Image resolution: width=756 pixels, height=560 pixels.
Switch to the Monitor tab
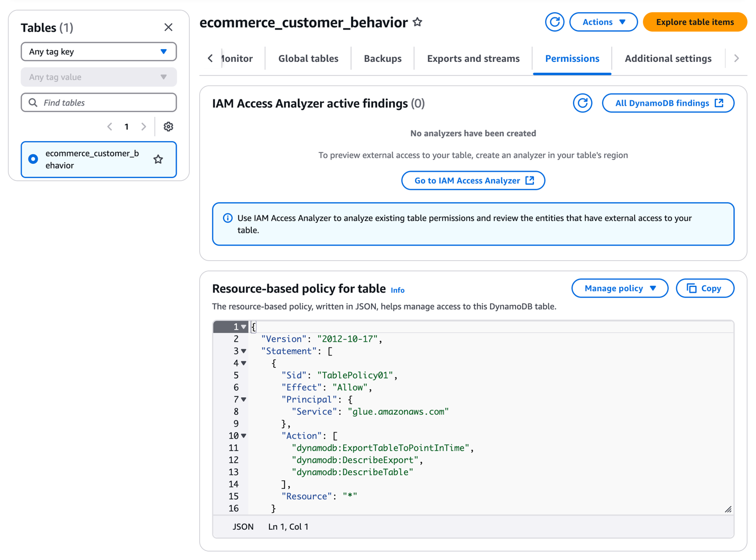tap(236, 59)
